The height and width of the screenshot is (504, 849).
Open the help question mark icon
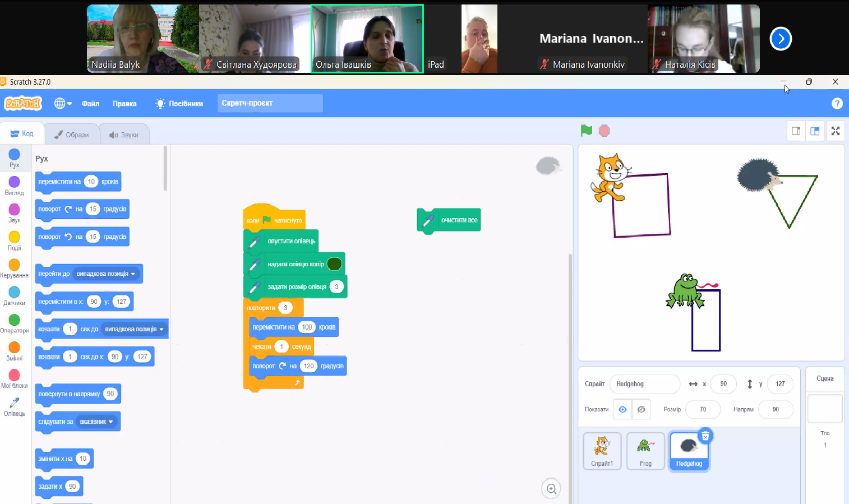tap(837, 103)
